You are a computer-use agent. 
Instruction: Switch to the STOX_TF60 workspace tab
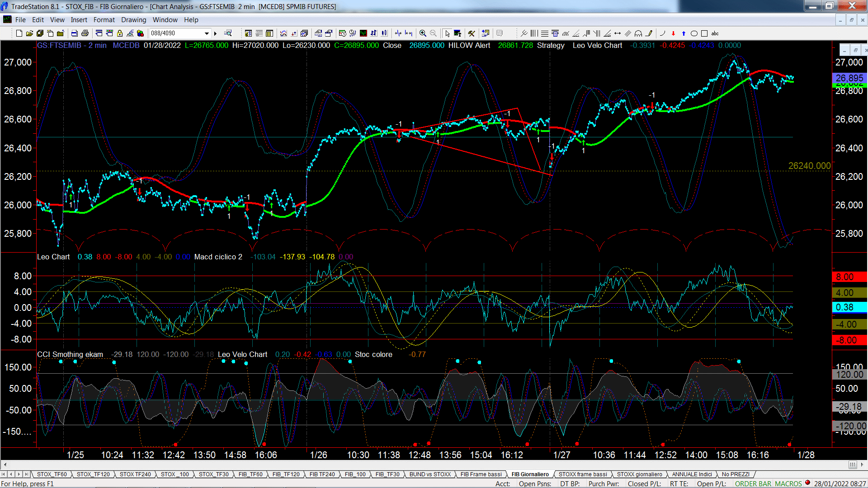(x=52, y=474)
